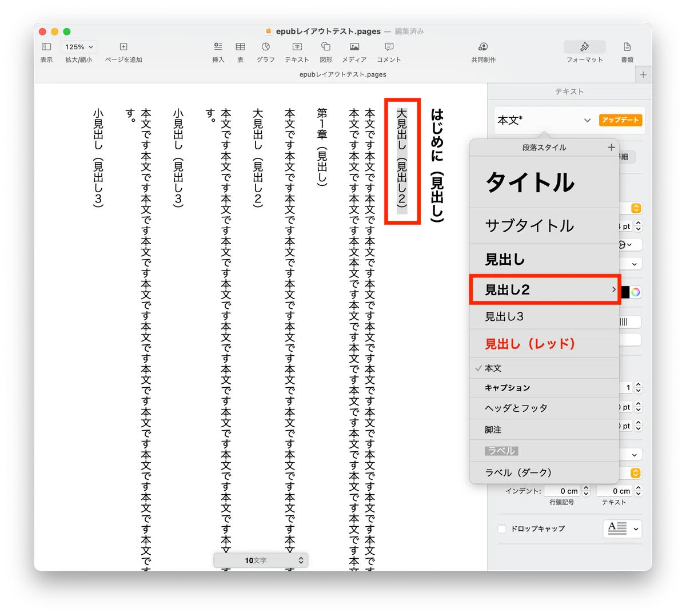Choose the 脚注 paragraph style
The image size is (686, 616).
tap(544, 430)
